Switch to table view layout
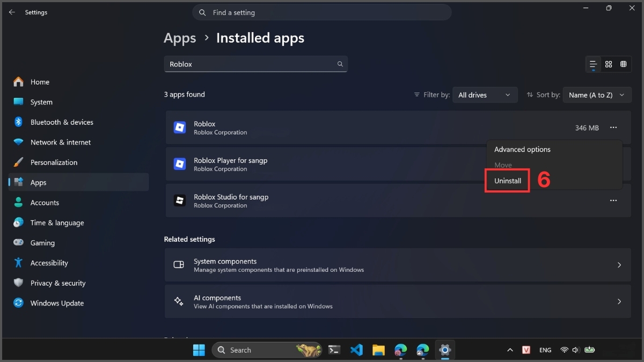The height and width of the screenshot is (362, 644). pyautogui.click(x=624, y=64)
